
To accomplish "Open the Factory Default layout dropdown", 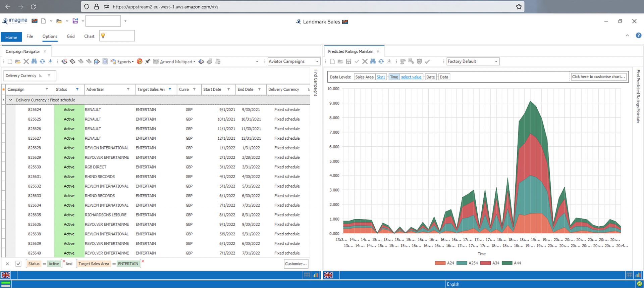I will (x=496, y=61).
